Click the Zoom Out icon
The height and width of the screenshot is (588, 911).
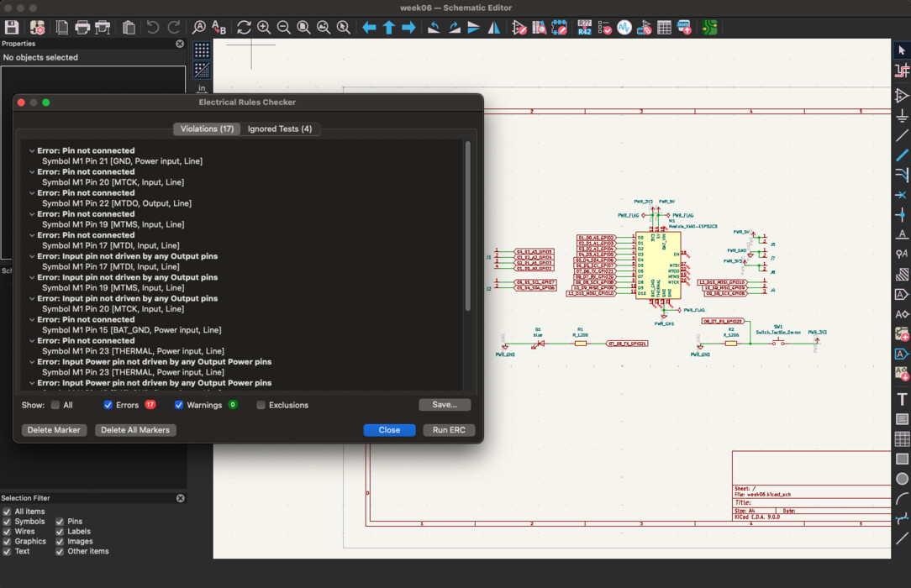click(x=284, y=27)
